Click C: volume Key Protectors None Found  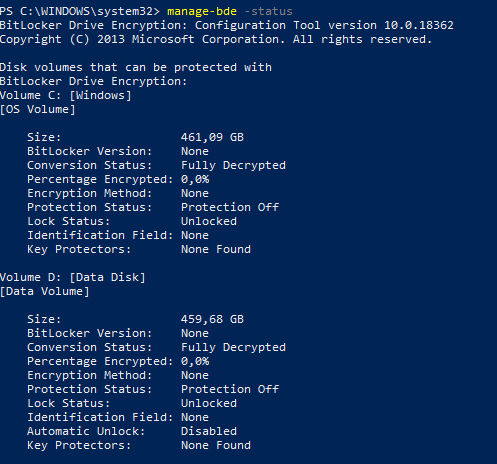(216, 249)
